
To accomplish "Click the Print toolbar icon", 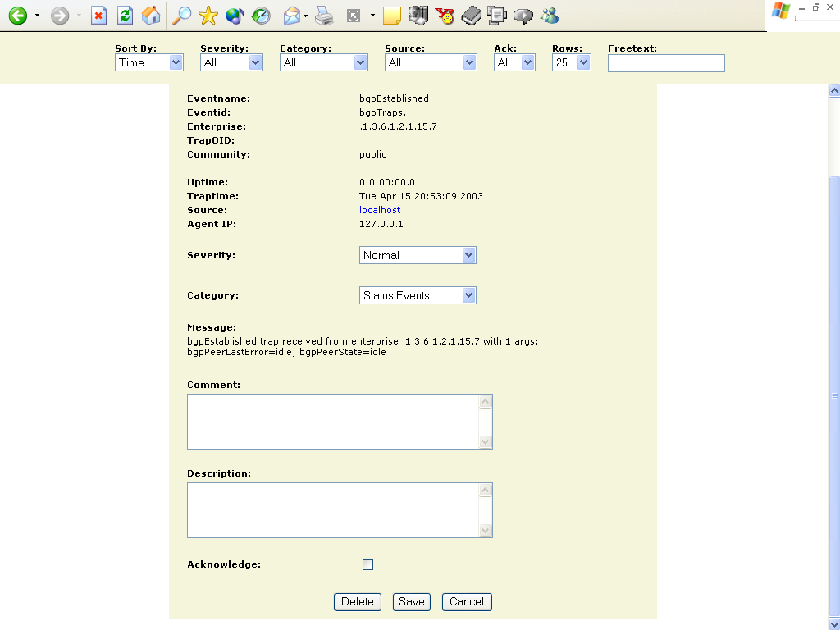I will pyautogui.click(x=324, y=16).
